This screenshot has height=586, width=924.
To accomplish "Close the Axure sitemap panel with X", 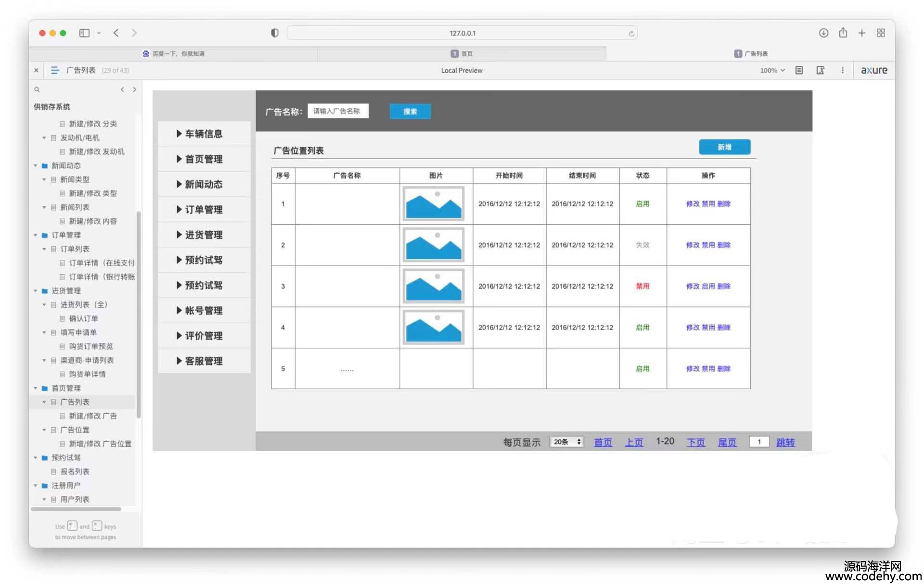I will pyautogui.click(x=36, y=70).
